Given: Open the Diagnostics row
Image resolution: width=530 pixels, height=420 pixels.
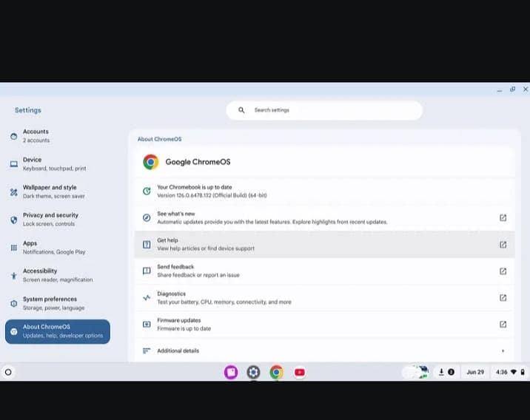Looking at the screenshot, I should coord(324,298).
